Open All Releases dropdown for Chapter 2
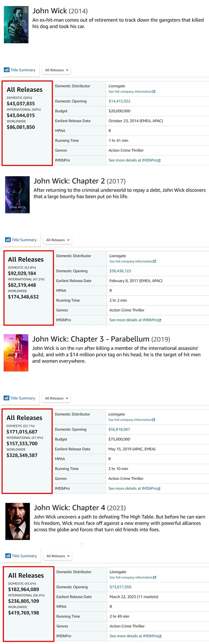Image resolution: width=209 pixels, height=644 pixels. 58,240
